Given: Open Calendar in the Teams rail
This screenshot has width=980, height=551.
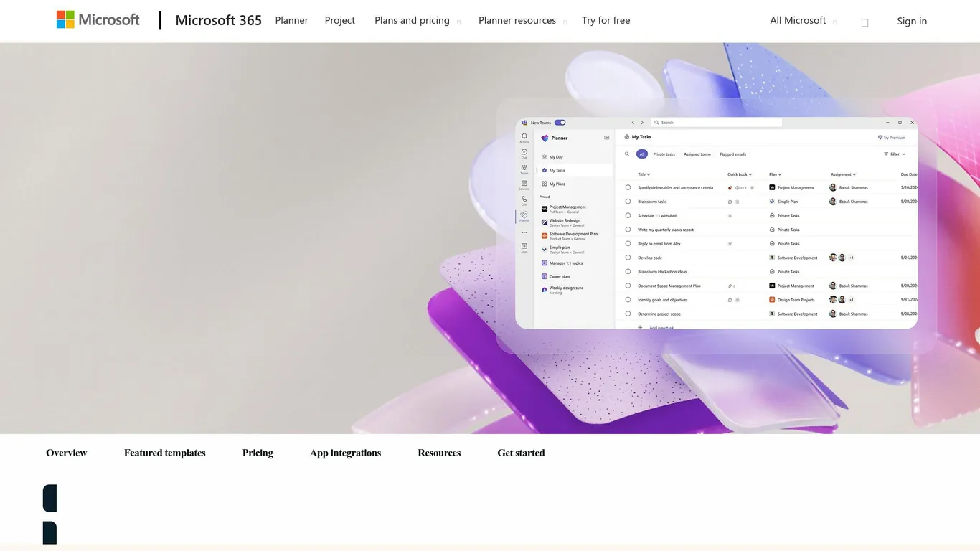Looking at the screenshot, I should pyautogui.click(x=524, y=185).
